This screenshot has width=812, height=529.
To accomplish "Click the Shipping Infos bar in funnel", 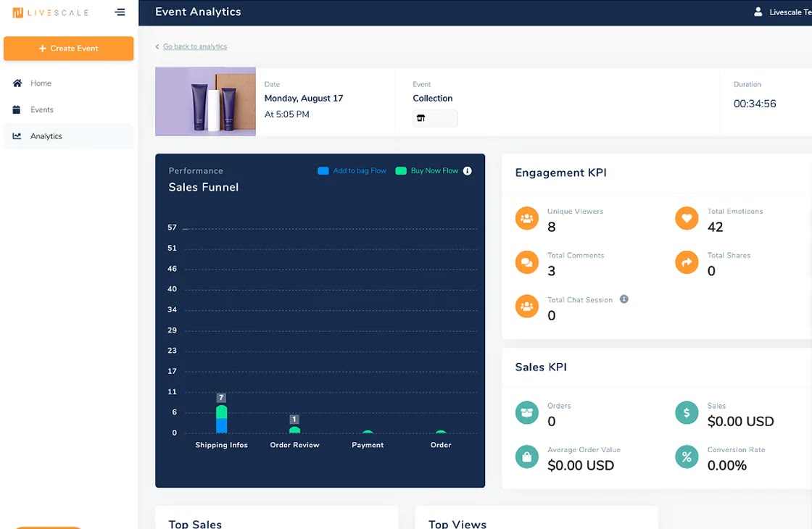I will pos(222,419).
